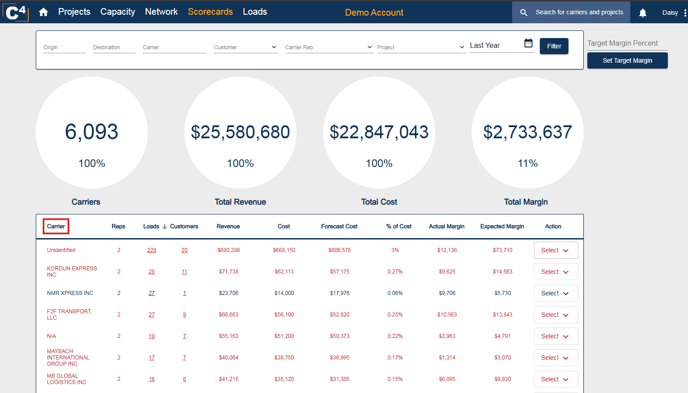Sort by Carrier column header
688x393 pixels.
pos(56,226)
